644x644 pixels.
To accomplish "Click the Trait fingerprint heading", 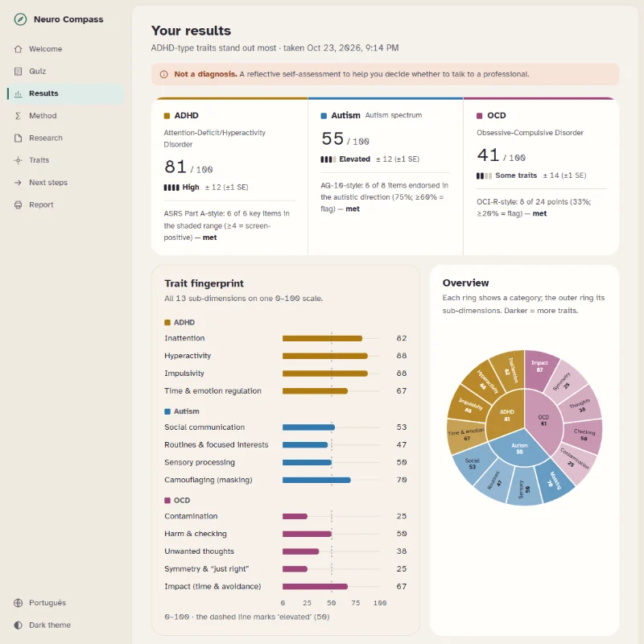I will 204,284.
